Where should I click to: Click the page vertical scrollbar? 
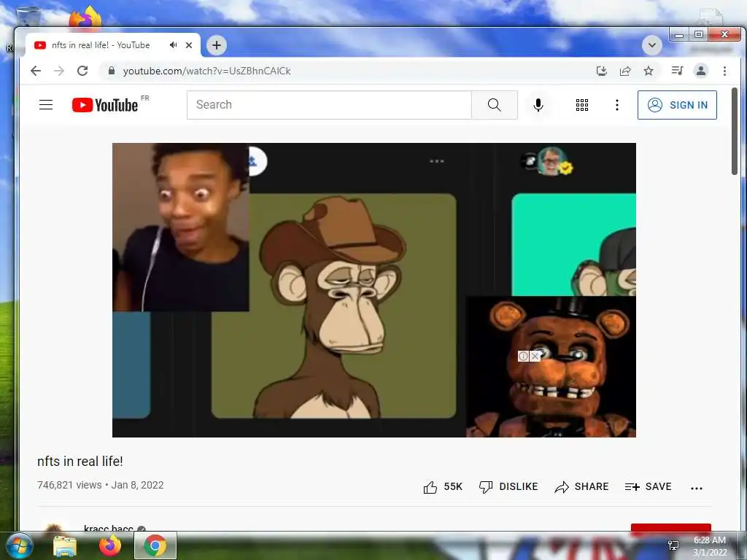(734, 131)
